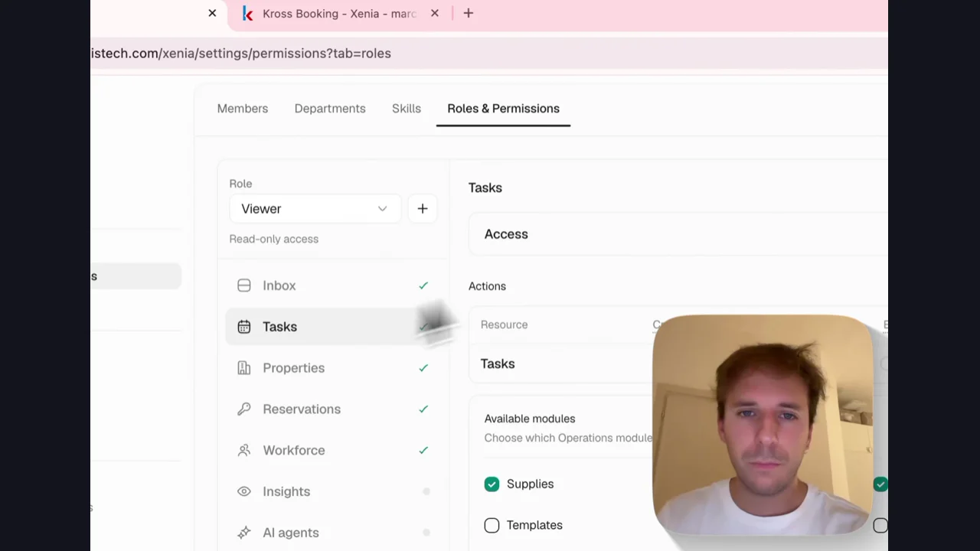Click the Properties building icon
The width and height of the screenshot is (980, 551).
pos(243,368)
